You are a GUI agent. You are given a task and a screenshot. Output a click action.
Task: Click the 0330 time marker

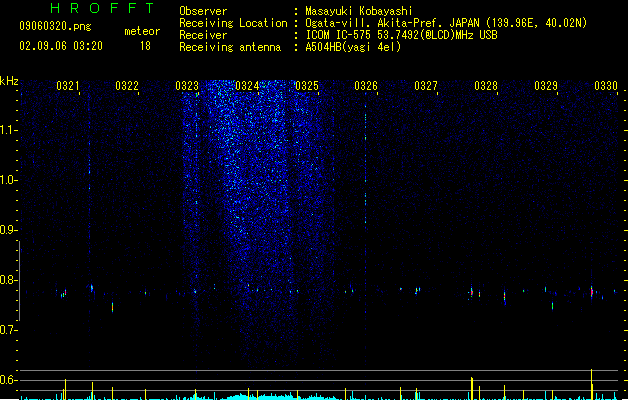[606, 86]
